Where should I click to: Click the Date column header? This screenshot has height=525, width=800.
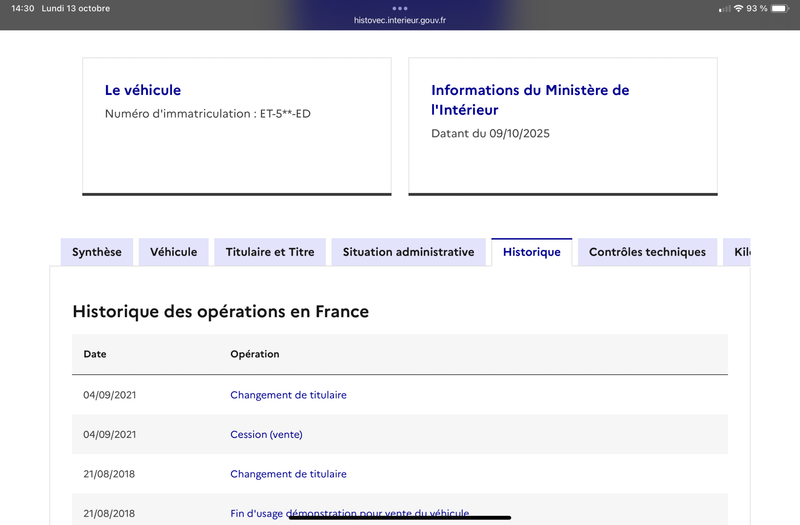tap(95, 354)
